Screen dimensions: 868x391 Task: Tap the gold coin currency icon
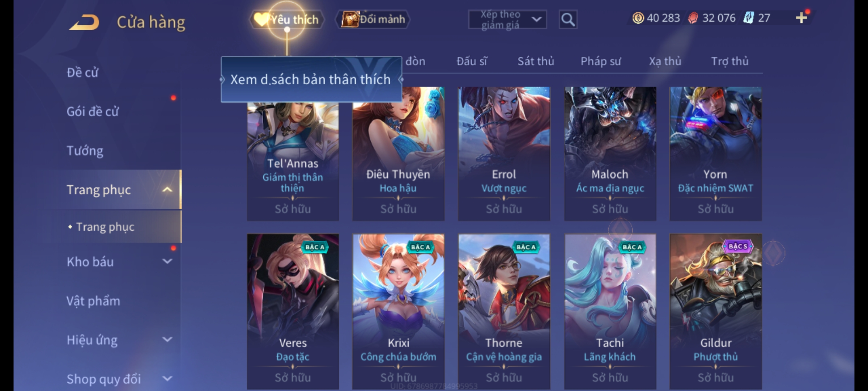[638, 18]
